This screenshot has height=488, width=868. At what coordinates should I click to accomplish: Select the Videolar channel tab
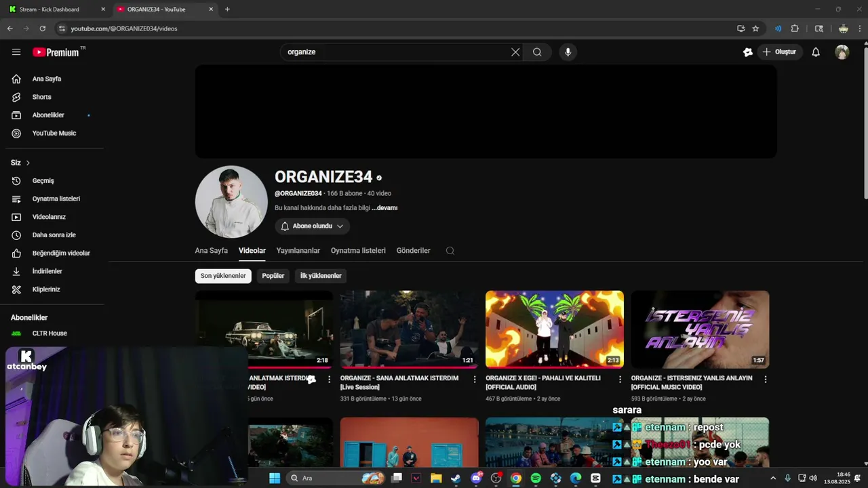(252, 251)
